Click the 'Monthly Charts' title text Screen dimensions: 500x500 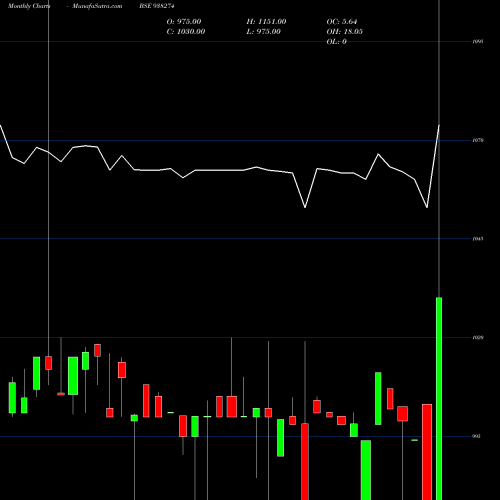pyautogui.click(x=29, y=6)
